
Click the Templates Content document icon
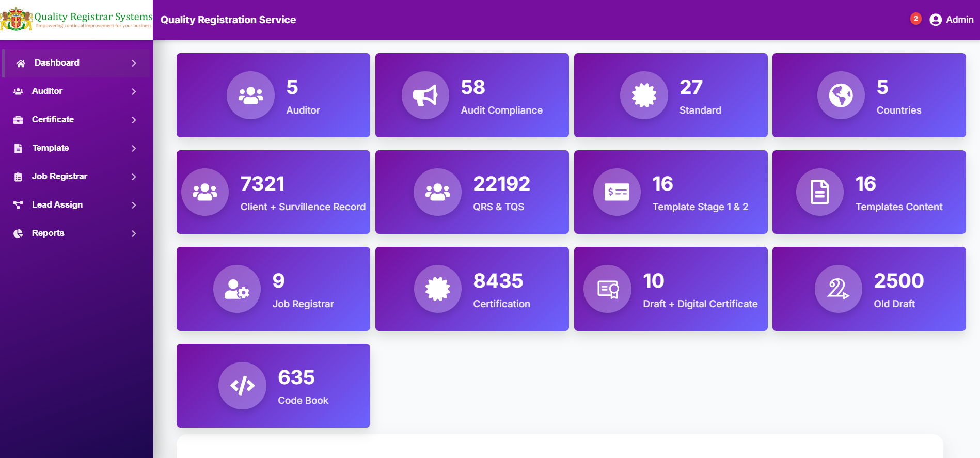pyautogui.click(x=820, y=192)
